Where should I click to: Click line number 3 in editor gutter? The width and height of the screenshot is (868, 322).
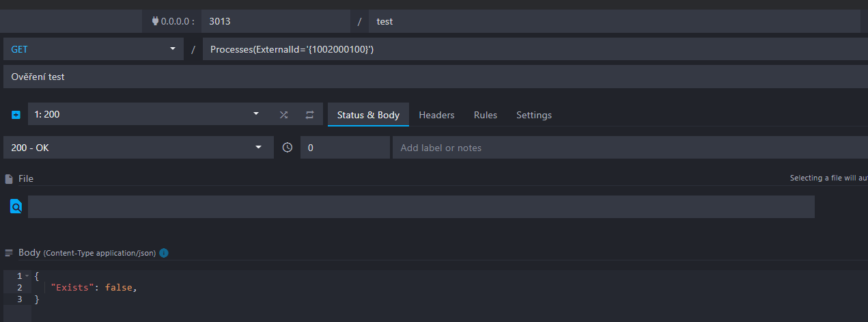19,299
